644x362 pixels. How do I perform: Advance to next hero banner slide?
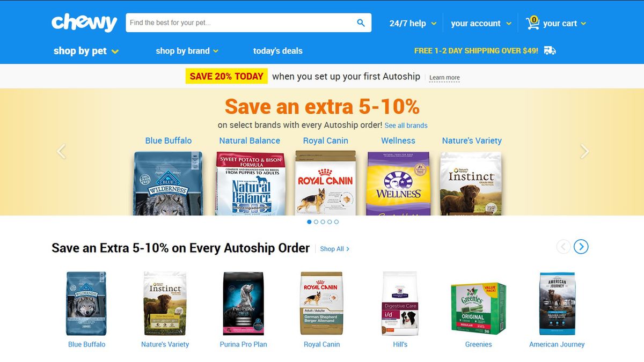(584, 151)
